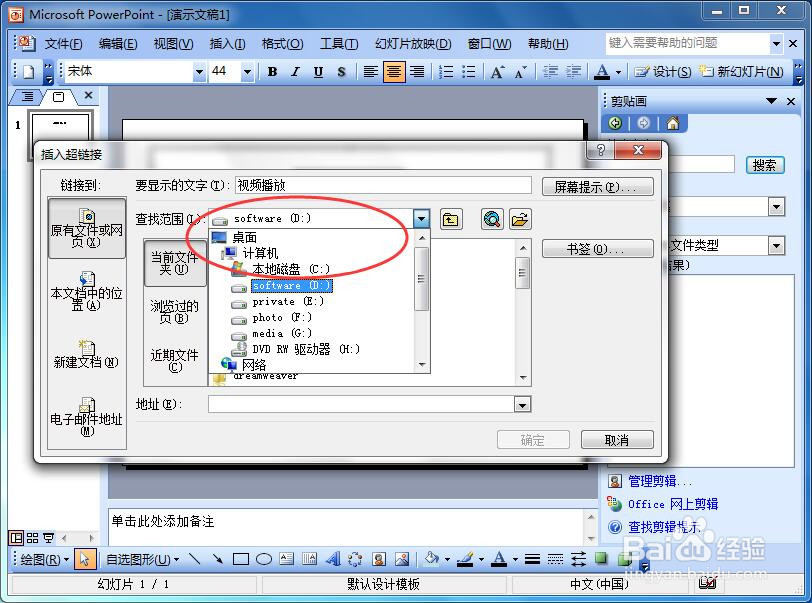This screenshot has width=812, height=603.
Task: Open the clip art pane title dropdown arrow
Action: click(x=772, y=101)
